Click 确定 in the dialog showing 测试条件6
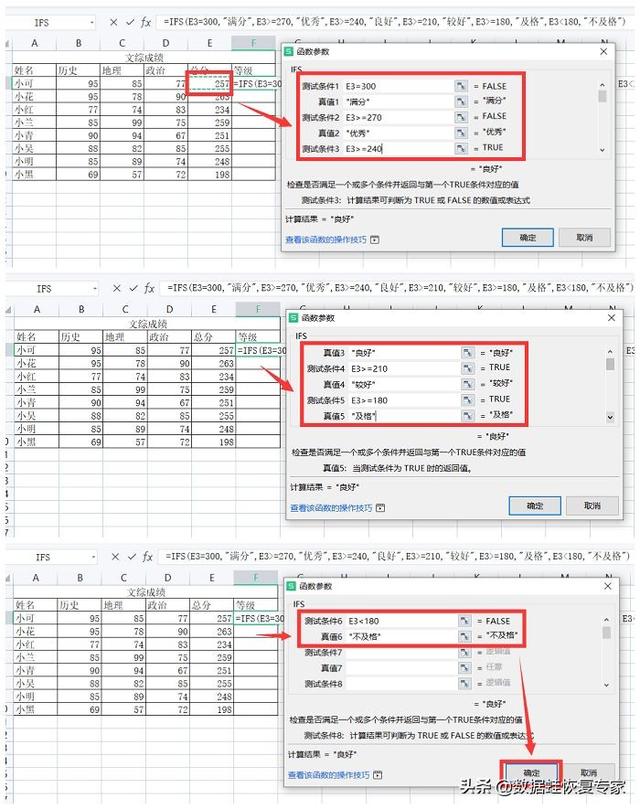Screen dimensions: 640x809 click(531, 772)
